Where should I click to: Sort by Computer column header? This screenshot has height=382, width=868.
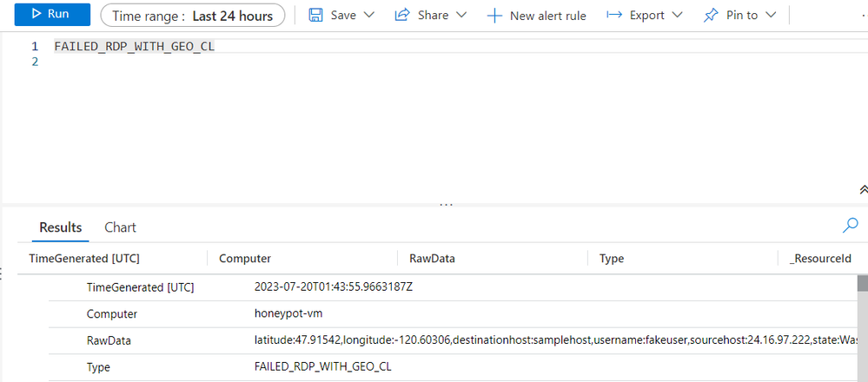(x=245, y=258)
